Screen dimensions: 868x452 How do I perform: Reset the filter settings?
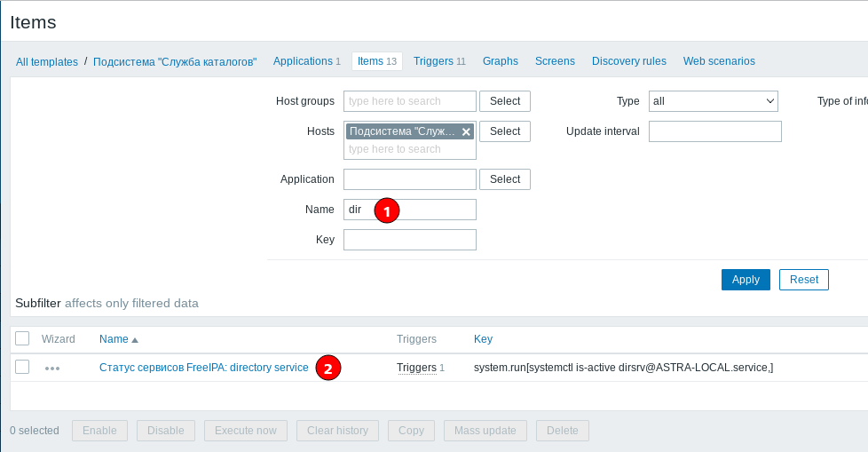pos(803,280)
